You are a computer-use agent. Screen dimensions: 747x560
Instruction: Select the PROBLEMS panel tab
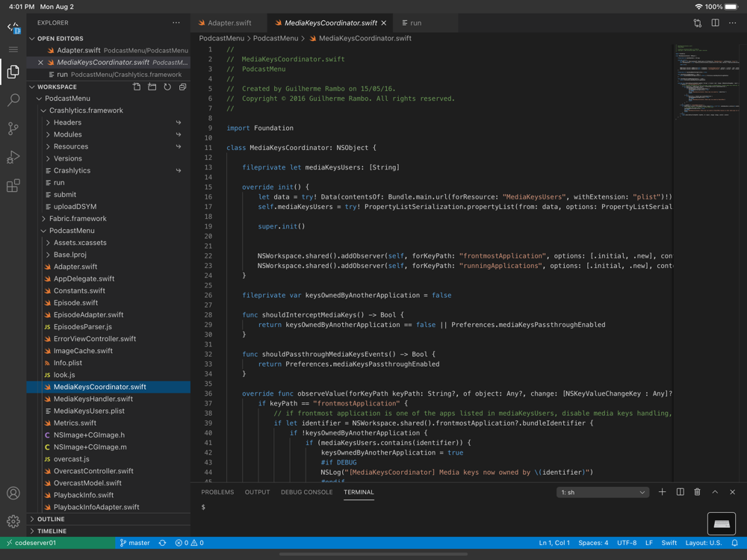click(x=217, y=492)
